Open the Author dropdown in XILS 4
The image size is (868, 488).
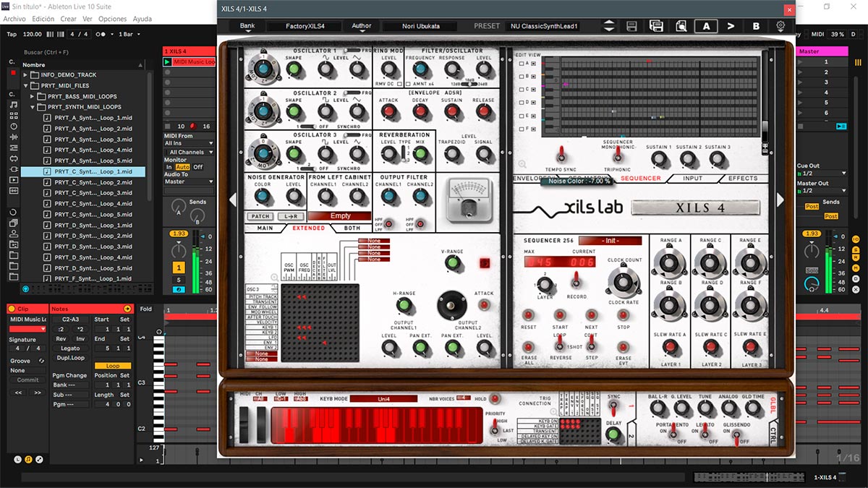pyautogui.click(x=361, y=26)
